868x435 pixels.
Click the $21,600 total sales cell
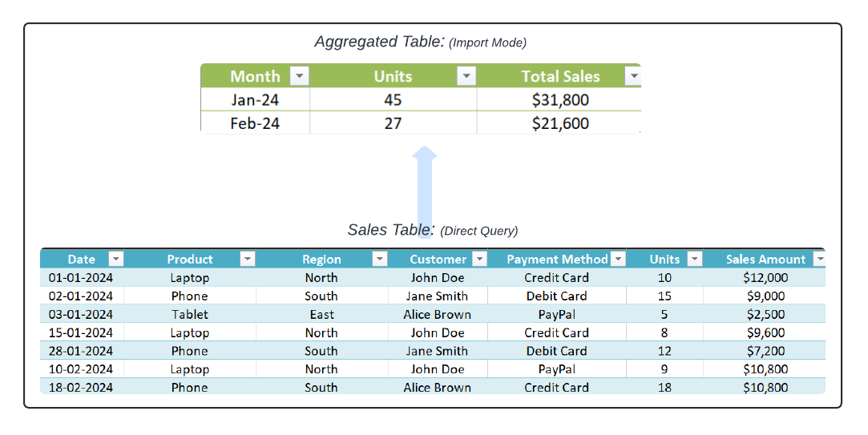[559, 123]
